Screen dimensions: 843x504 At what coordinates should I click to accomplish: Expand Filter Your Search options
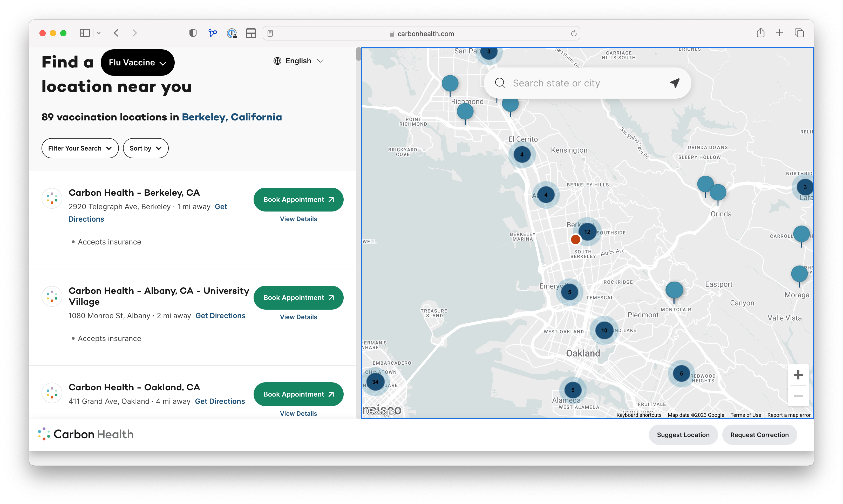tap(80, 148)
